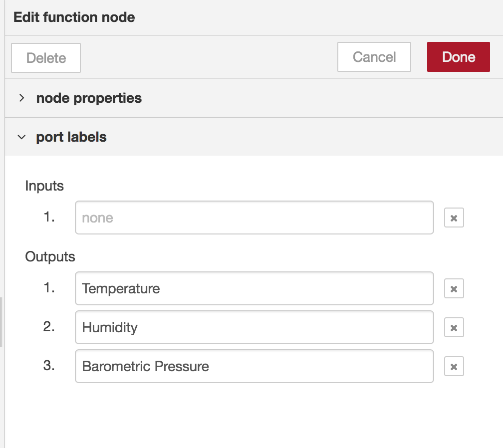Remove the Barometric Pressure output label

click(453, 366)
